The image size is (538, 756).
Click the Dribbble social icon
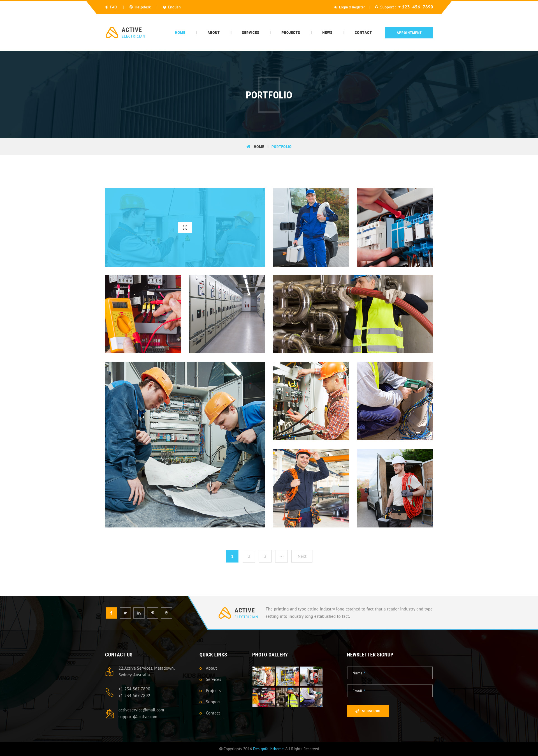[166, 613]
